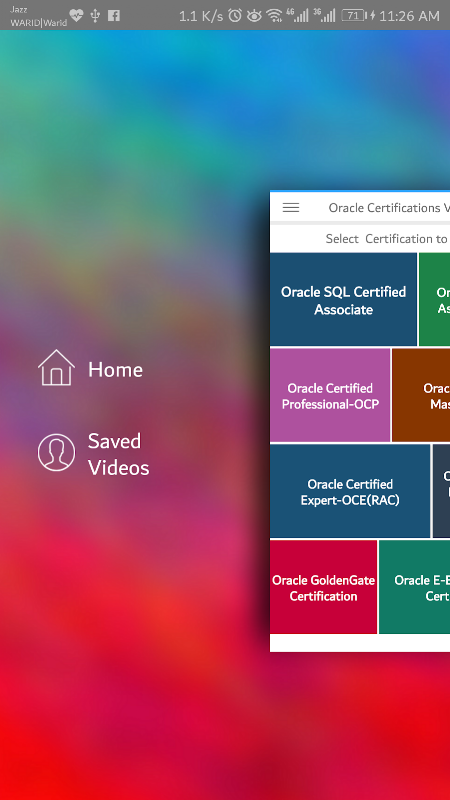The image size is (450, 800).
Task: Select the dark slate tile beside OCE(RAC)
Action: [441, 491]
